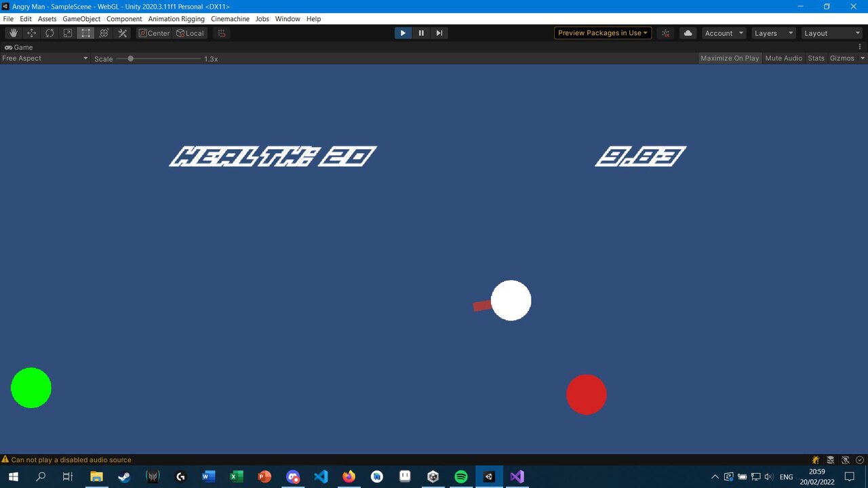Launch Steam from taskbar
Viewport: 868px width, 488px height.
pyautogui.click(x=124, y=476)
